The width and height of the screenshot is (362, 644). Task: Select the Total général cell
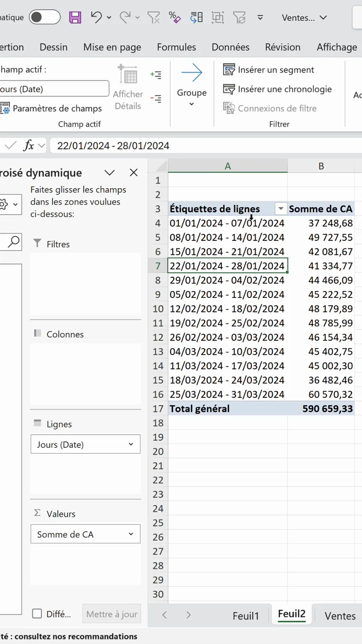[x=228, y=409]
